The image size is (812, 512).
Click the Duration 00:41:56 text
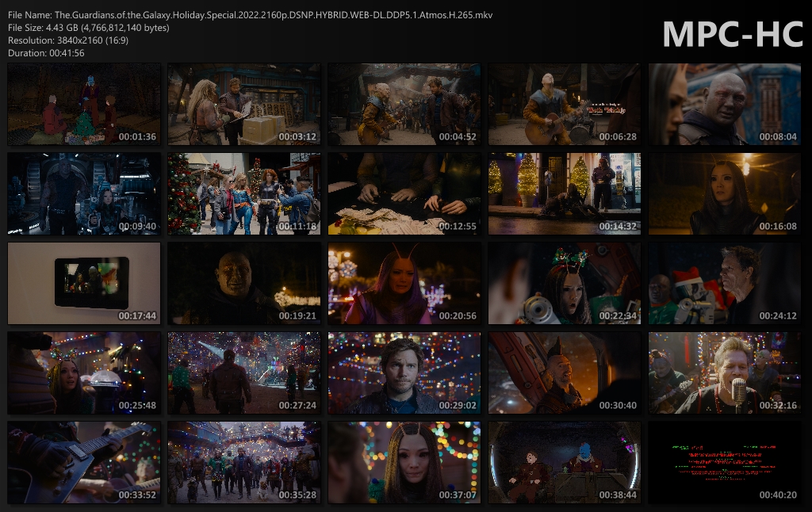[46, 53]
